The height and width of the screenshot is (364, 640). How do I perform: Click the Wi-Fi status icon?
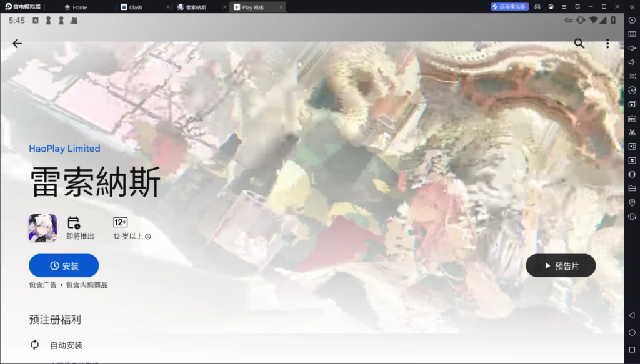coord(594,21)
